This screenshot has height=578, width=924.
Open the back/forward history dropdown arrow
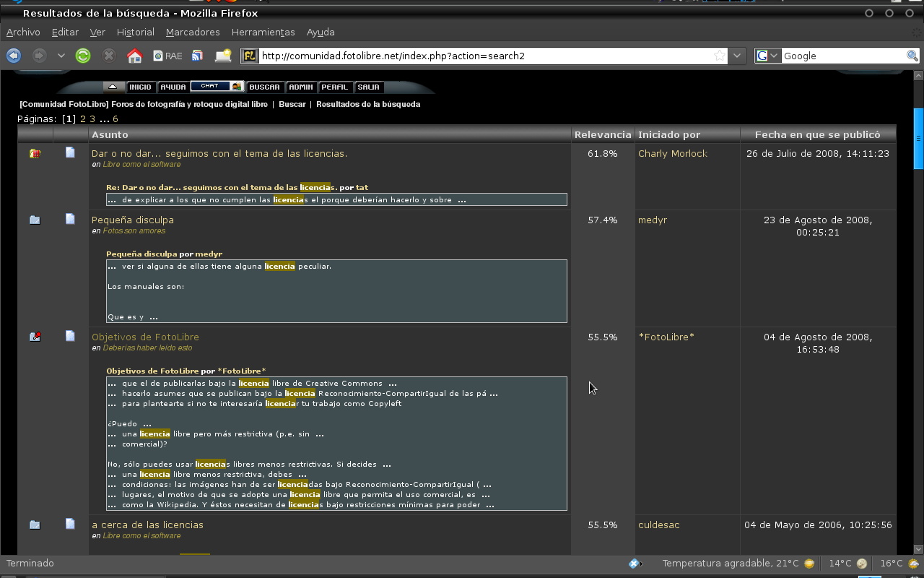coord(61,56)
